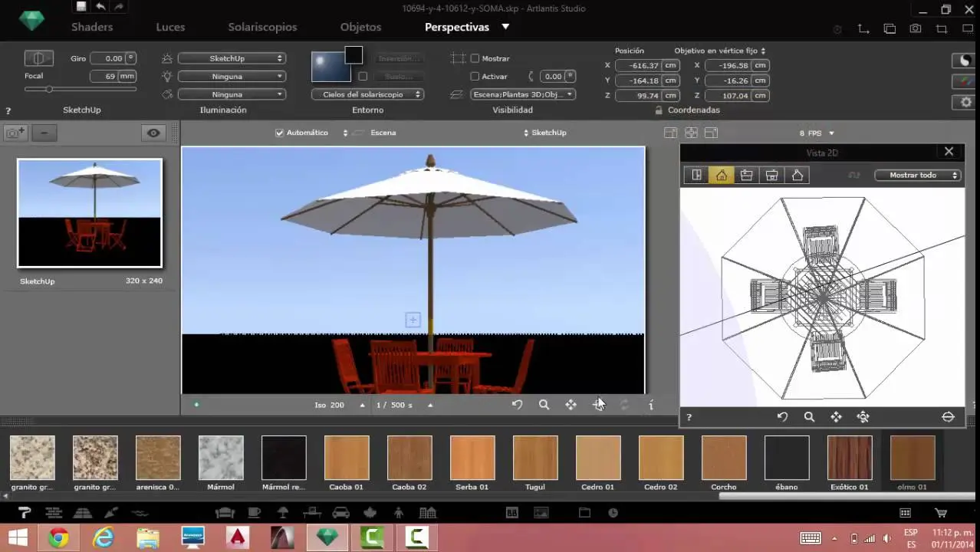Image resolution: width=980 pixels, height=552 pixels.
Task: Click the zoom magnifier in preview toolbar
Action: [x=544, y=405]
